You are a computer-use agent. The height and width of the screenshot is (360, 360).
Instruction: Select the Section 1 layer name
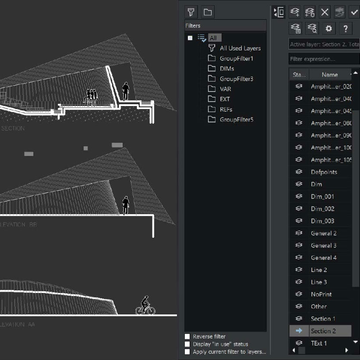click(x=323, y=318)
